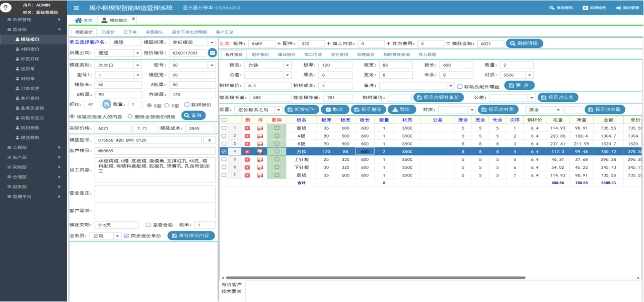Open 材料报价 in the sidebar menu
644x302 pixels.
coord(30,49)
